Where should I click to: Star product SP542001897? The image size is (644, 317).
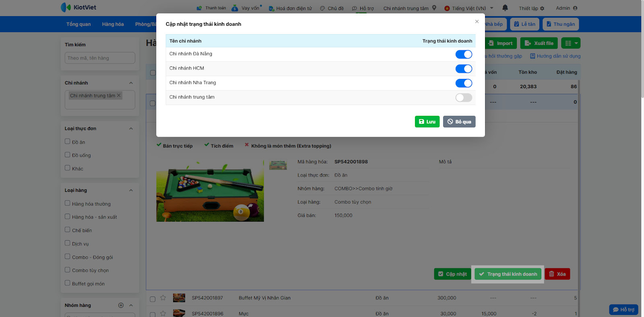(163, 298)
